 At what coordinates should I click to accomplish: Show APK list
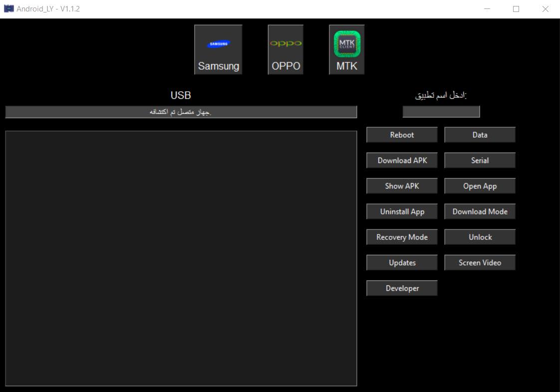click(x=402, y=186)
